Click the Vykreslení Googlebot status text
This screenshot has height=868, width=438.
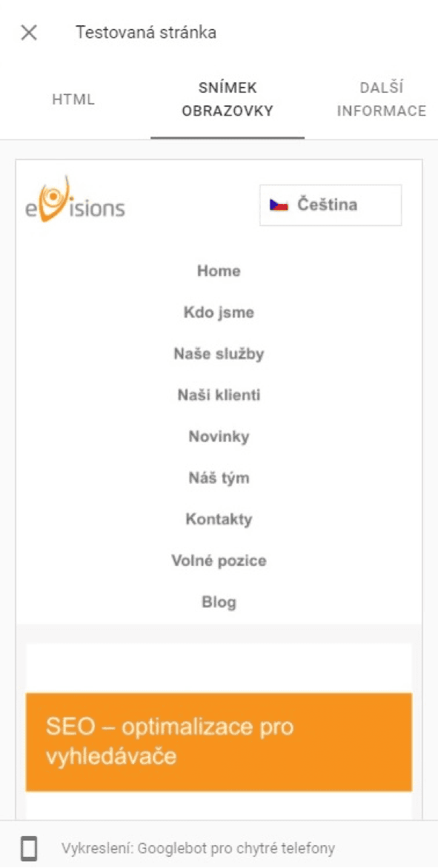tap(198, 848)
